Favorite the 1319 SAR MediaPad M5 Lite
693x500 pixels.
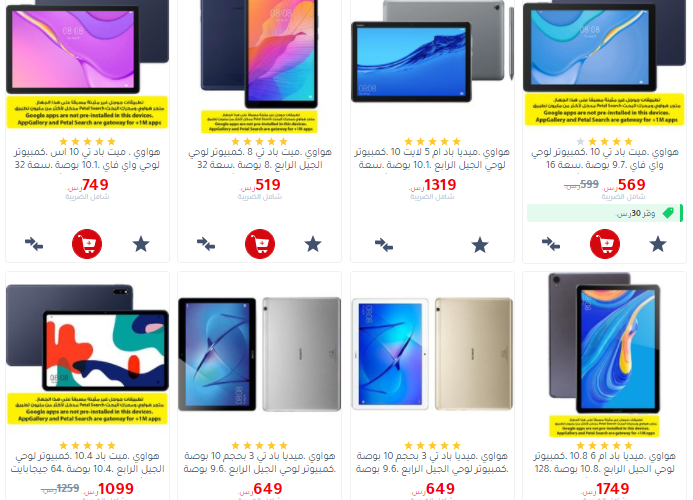pos(480,245)
